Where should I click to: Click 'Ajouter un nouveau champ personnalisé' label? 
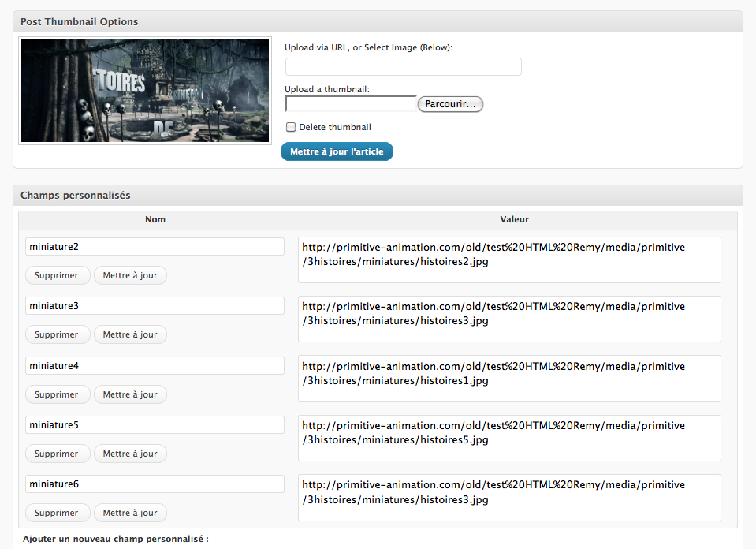click(116, 539)
